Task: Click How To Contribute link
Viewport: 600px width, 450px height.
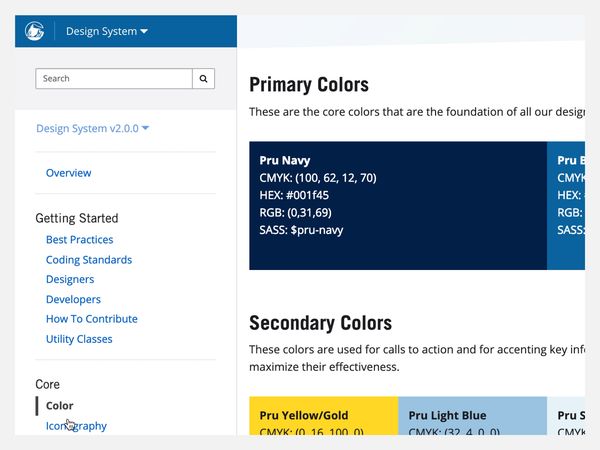Action: coord(92,319)
